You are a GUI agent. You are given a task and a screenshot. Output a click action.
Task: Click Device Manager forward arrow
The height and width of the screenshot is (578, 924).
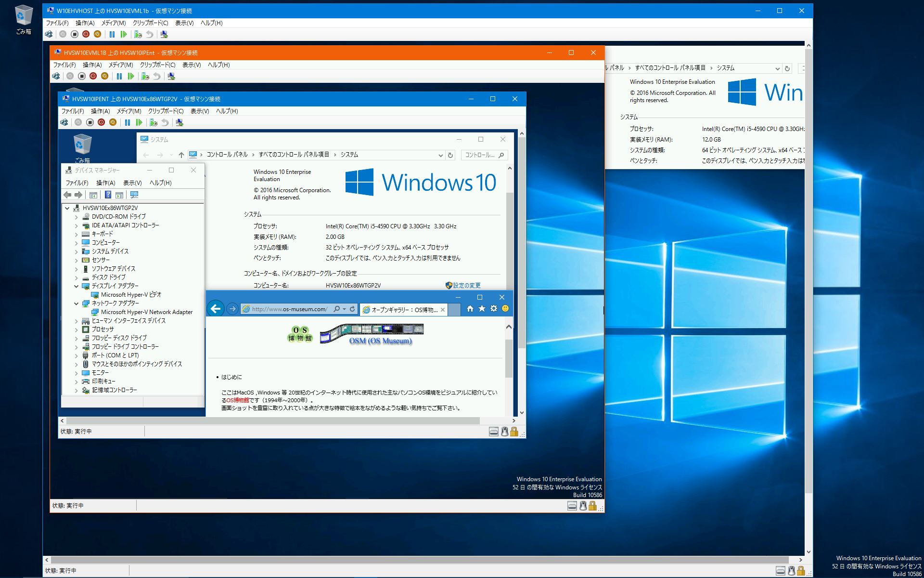[x=78, y=195]
